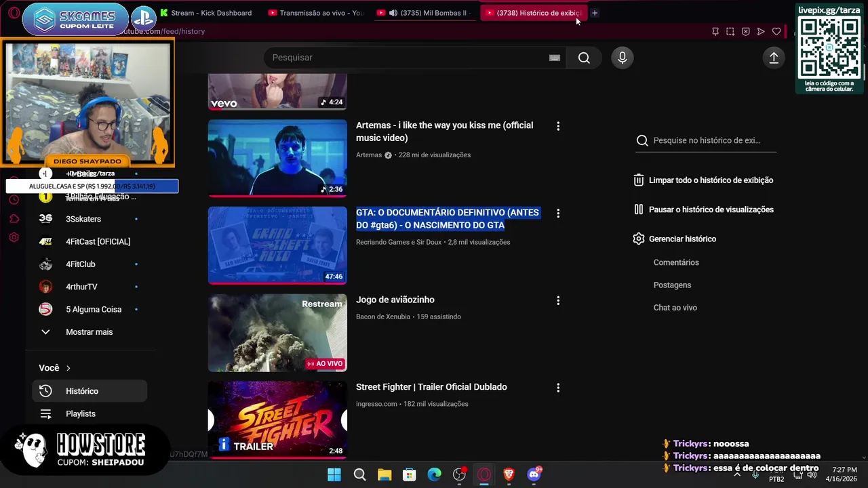This screenshot has width=868, height=488.
Task: Open Discord from taskbar
Action: (x=534, y=474)
